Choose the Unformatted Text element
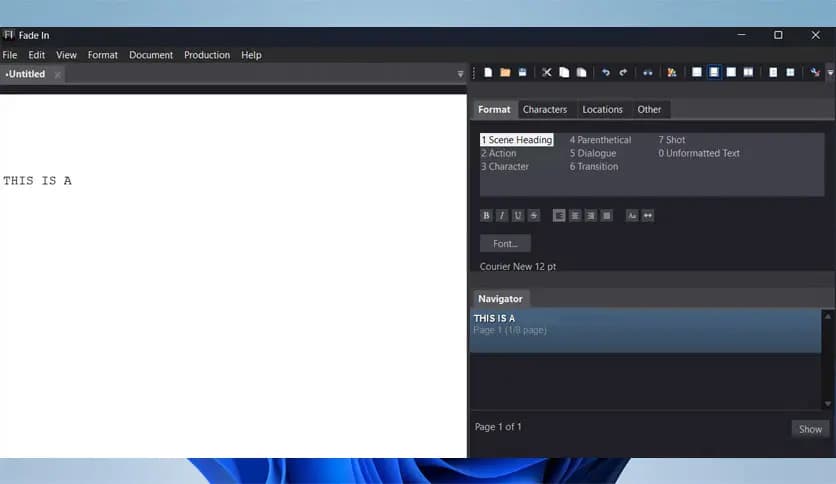The height and width of the screenshot is (484, 836). [x=699, y=153]
